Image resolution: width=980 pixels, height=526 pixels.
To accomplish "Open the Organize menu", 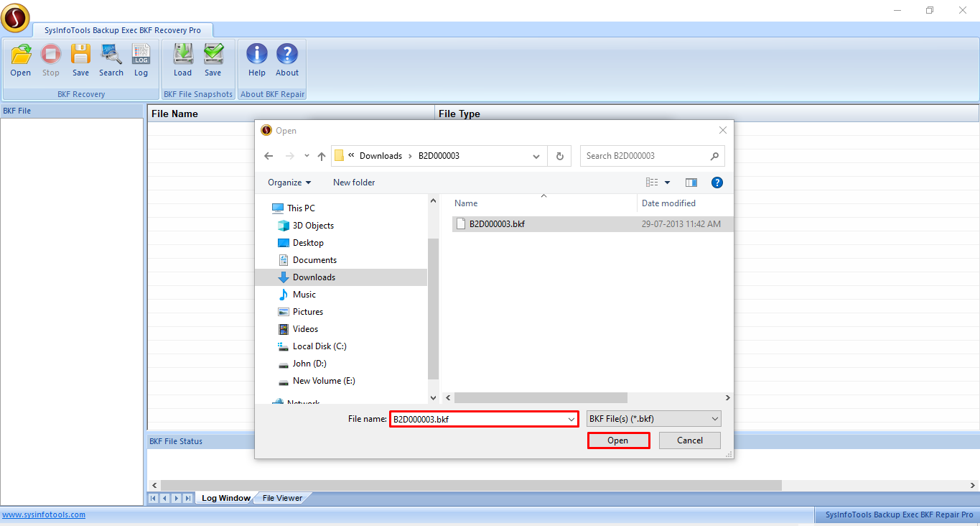I will point(289,183).
